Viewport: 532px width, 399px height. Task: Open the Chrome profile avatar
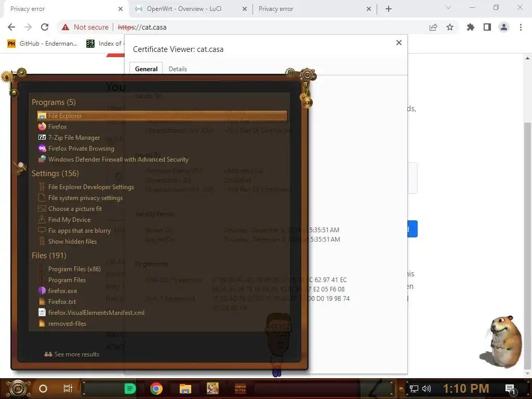pos(504,27)
